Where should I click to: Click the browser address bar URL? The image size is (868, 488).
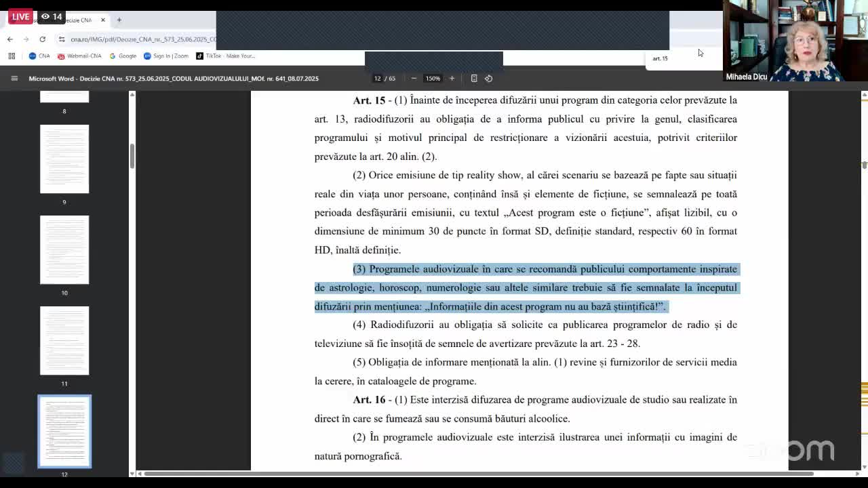pos(142,39)
